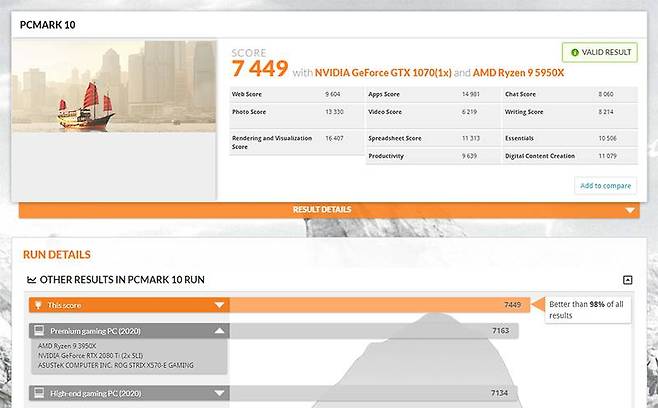Image resolution: width=658 pixels, height=408 pixels.
Task: Expand the This score row arrow
Action: [218, 305]
